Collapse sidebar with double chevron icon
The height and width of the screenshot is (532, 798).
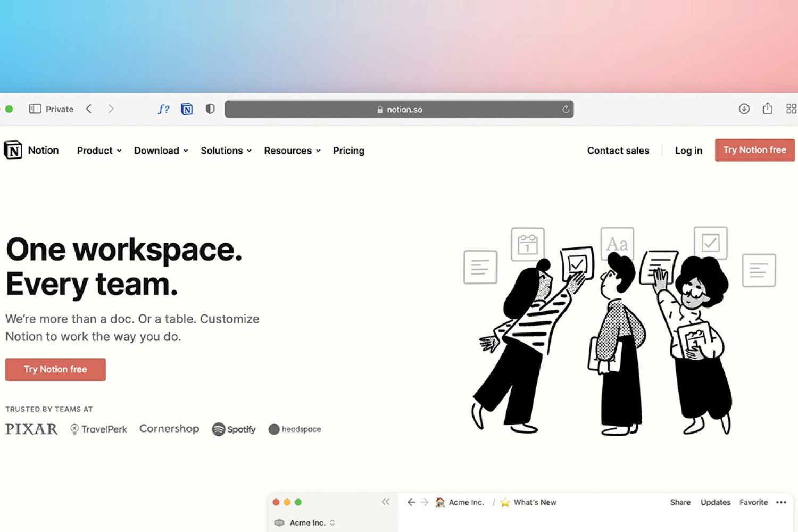[386, 502]
